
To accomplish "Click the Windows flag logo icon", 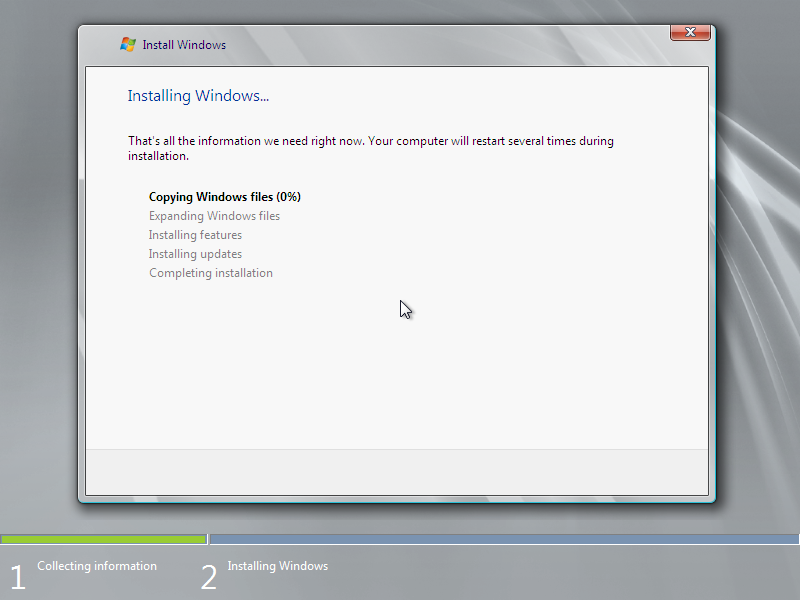I will click(128, 44).
